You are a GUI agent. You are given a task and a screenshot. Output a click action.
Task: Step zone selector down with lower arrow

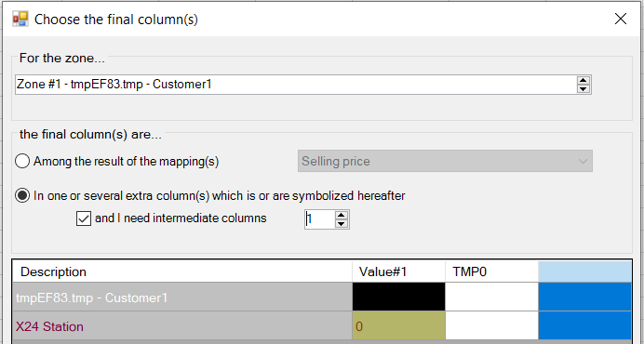(584, 88)
